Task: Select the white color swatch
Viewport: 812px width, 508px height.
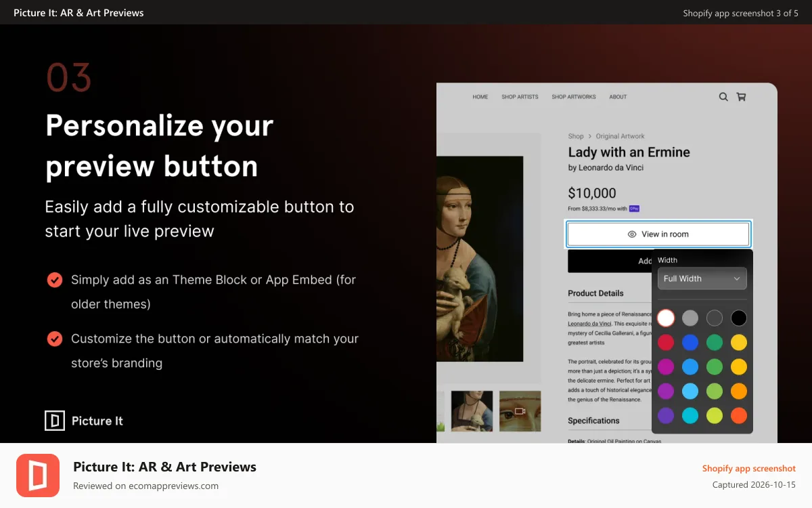Action: (x=666, y=318)
